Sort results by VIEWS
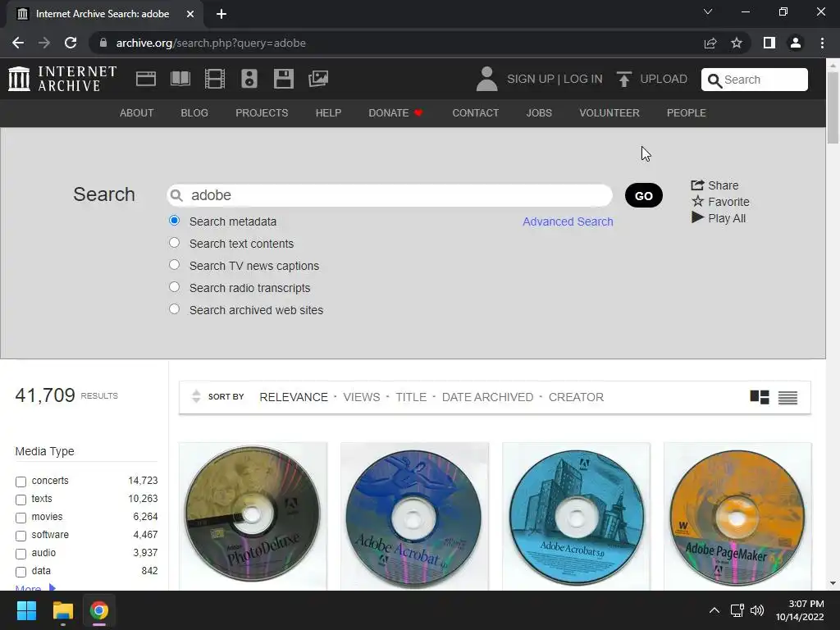This screenshot has height=630, width=840. (x=362, y=397)
